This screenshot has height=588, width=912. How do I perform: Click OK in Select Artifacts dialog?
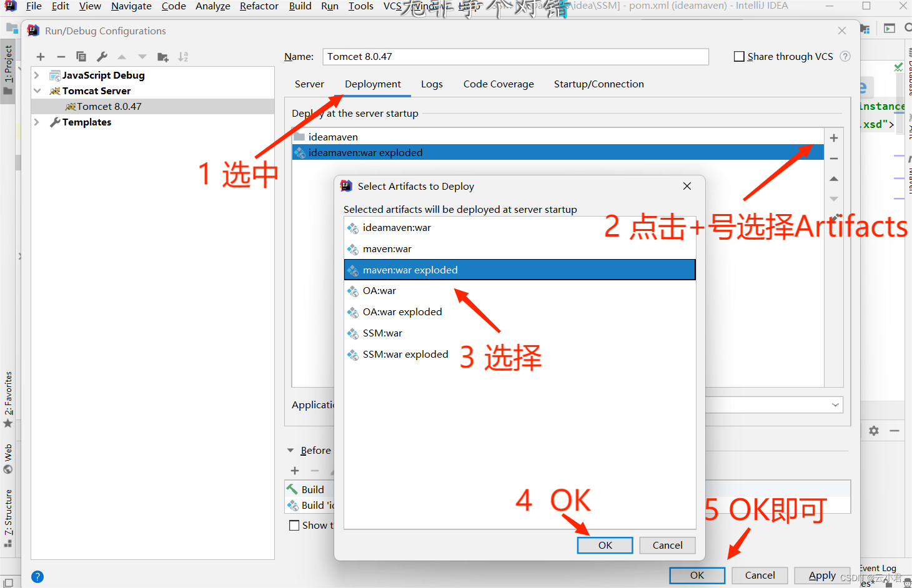pyautogui.click(x=605, y=545)
